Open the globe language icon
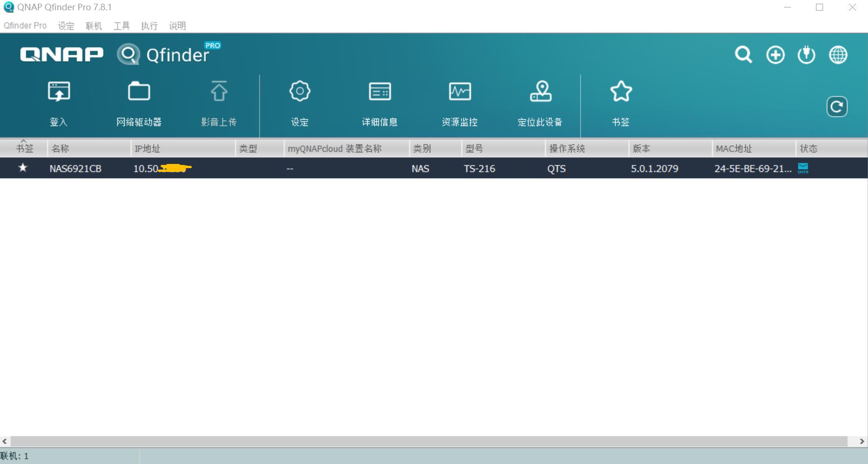This screenshot has height=464, width=868. click(x=838, y=55)
